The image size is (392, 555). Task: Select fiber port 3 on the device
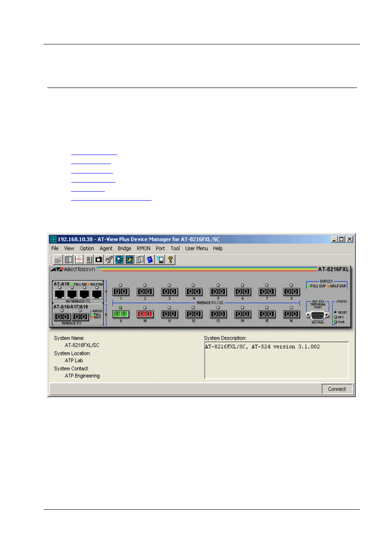(x=169, y=292)
